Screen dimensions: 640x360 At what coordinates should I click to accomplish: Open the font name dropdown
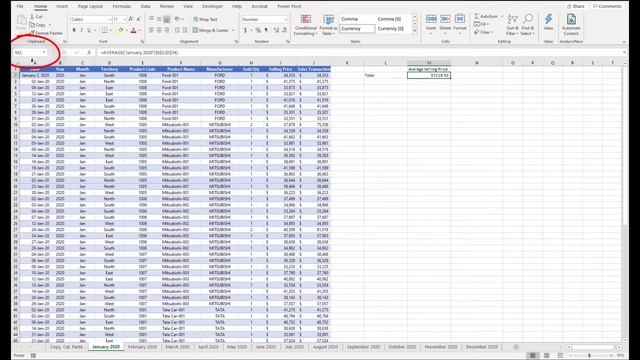click(109, 19)
